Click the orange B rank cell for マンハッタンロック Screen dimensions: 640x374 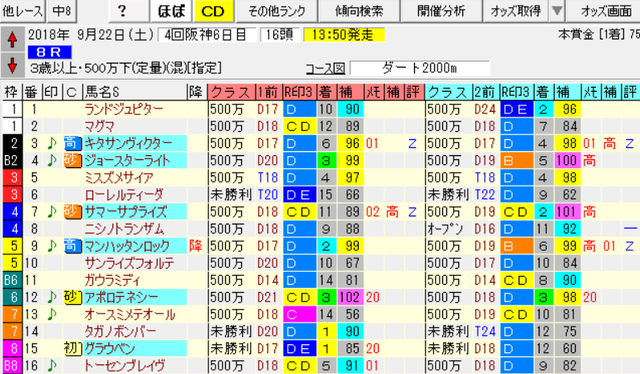point(517,246)
